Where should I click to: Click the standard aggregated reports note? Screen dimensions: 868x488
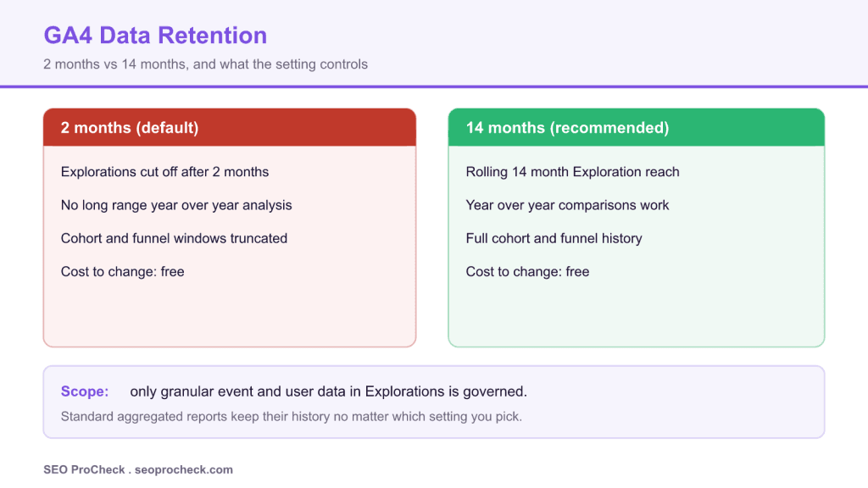tap(292, 417)
